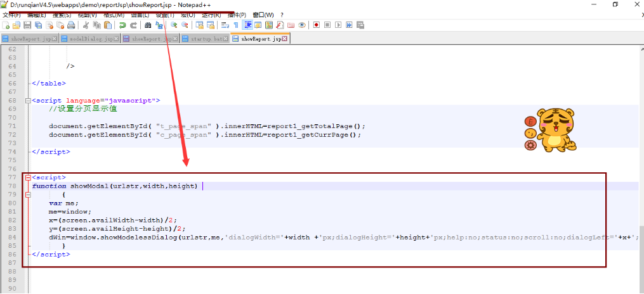Collapse the script block at line 68

pos(27,101)
